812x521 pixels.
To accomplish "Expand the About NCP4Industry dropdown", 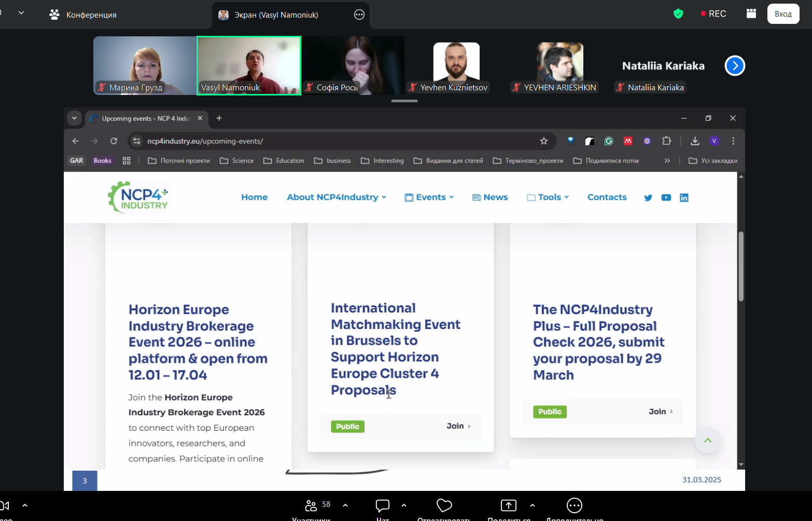I will point(336,197).
